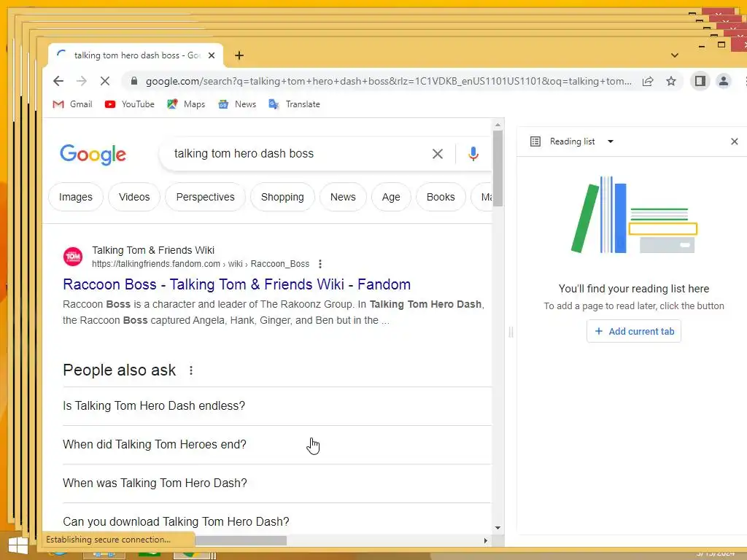The height and width of the screenshot is (560, 747).
Task: Open the share page icon in the address bar
Action: coord(648,81)
